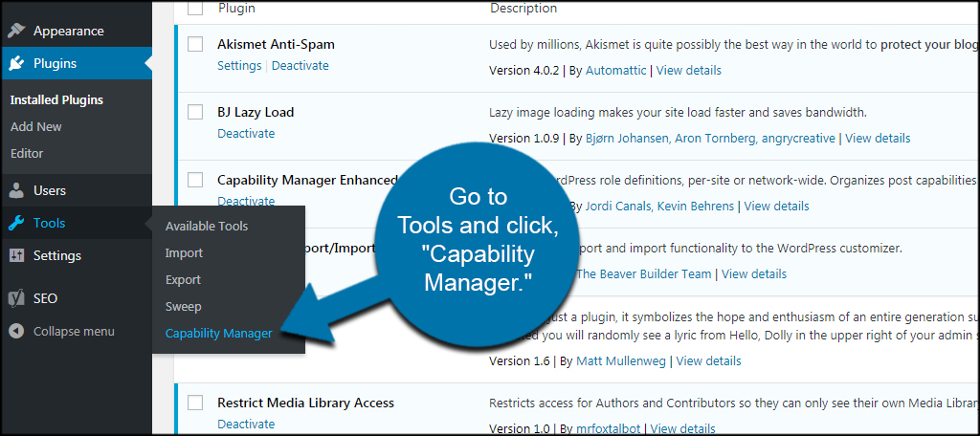The width and height of the screenshot is (980, 436).
Task: Open Bjørn Johansen author link
Action: pos(628,138)
